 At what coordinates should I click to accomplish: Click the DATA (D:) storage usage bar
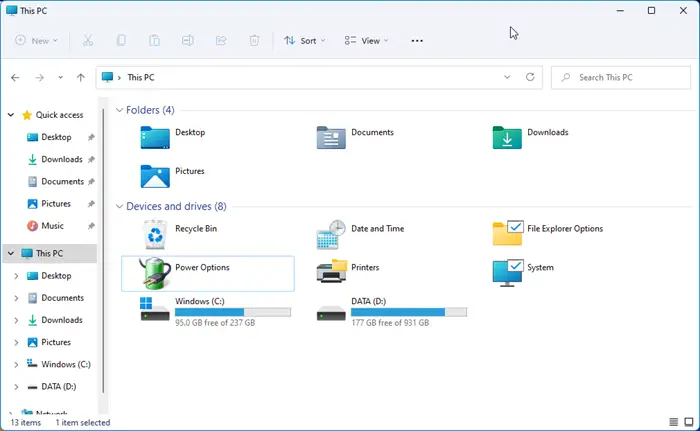409,312
